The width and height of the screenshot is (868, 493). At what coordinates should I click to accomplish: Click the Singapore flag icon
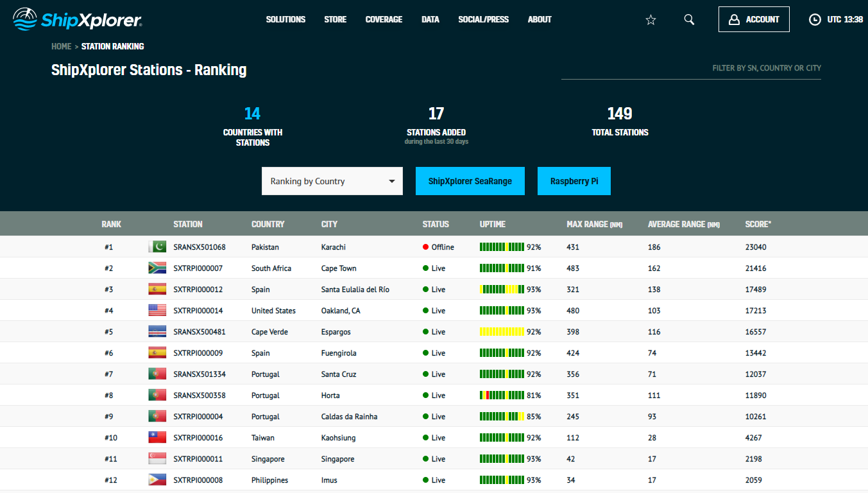(157, 459)
